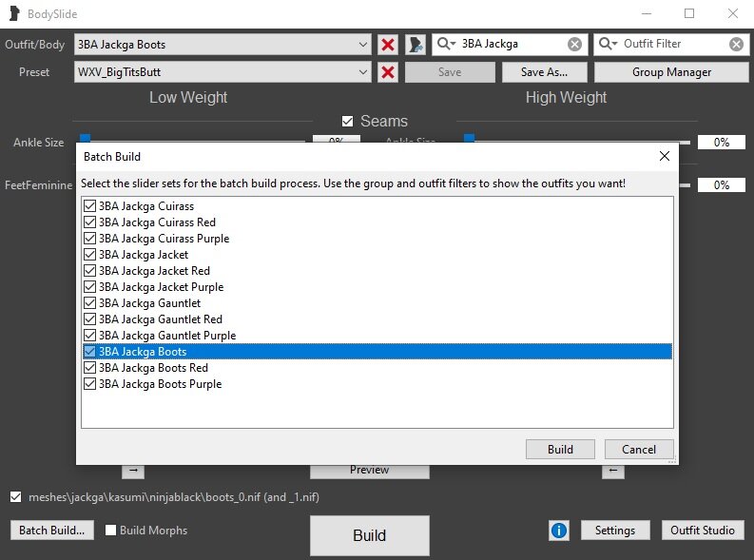754x560 pixels.
Task: Uncheck 3BA Jackga Cuirass
Action: click(x=90, y=206)
